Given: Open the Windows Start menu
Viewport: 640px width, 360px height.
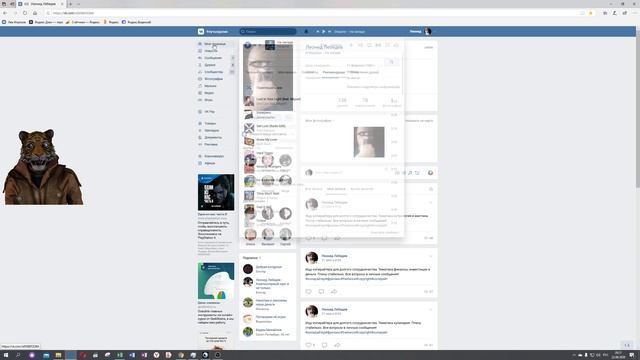Looking at the screenshot, I should click(6, 355).
